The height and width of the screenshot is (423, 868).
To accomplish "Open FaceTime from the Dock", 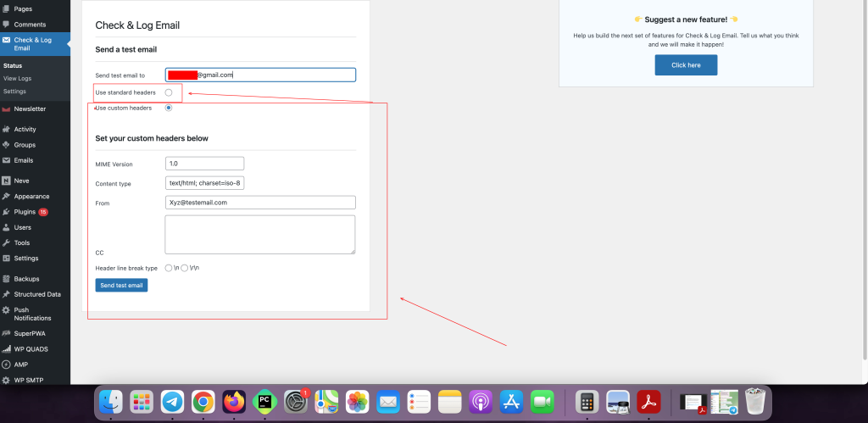I will coord(542,402).
